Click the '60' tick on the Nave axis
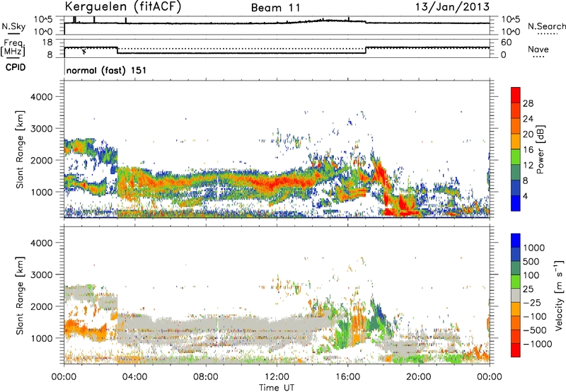Screen dimensions: 566x392 506,42
